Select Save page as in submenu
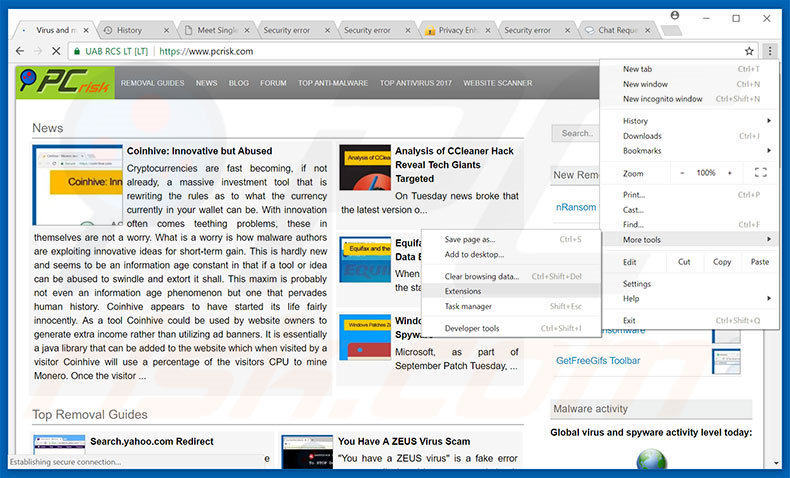790x478 pixels. pos(511,240)
